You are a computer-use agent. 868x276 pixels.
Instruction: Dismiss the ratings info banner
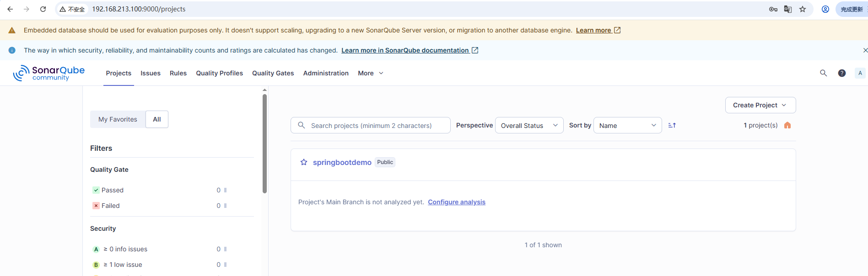click(x=865, y=50)
